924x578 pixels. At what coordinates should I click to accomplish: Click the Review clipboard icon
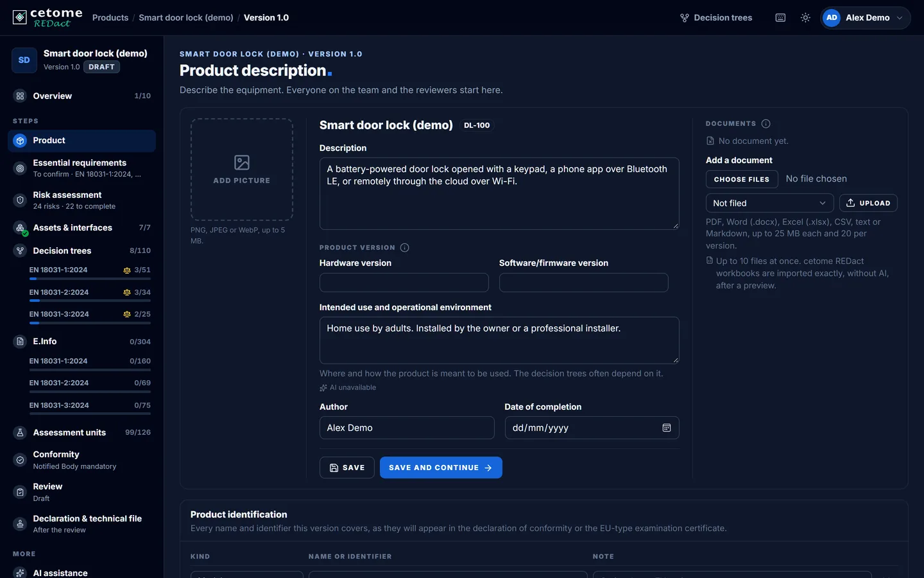pos(21,492)
